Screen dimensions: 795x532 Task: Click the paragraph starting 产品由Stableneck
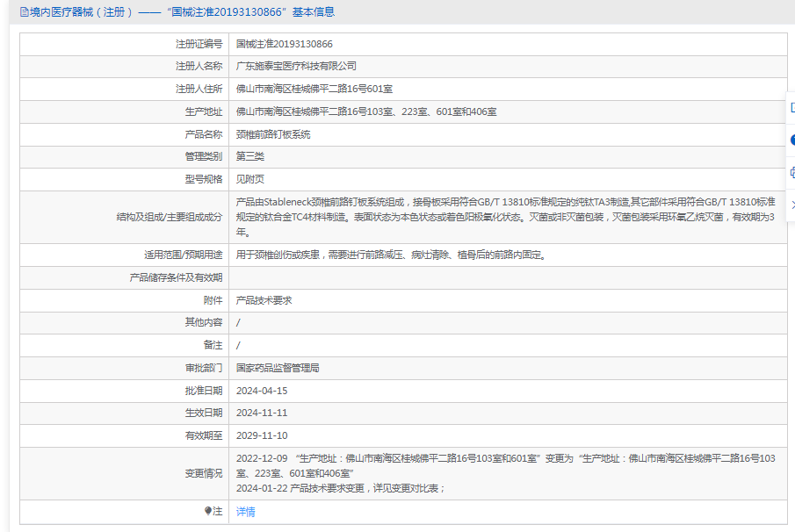(505, 217)
